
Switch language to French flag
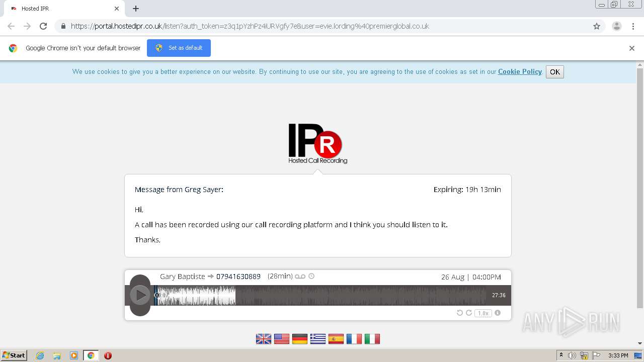click(354, 339)
